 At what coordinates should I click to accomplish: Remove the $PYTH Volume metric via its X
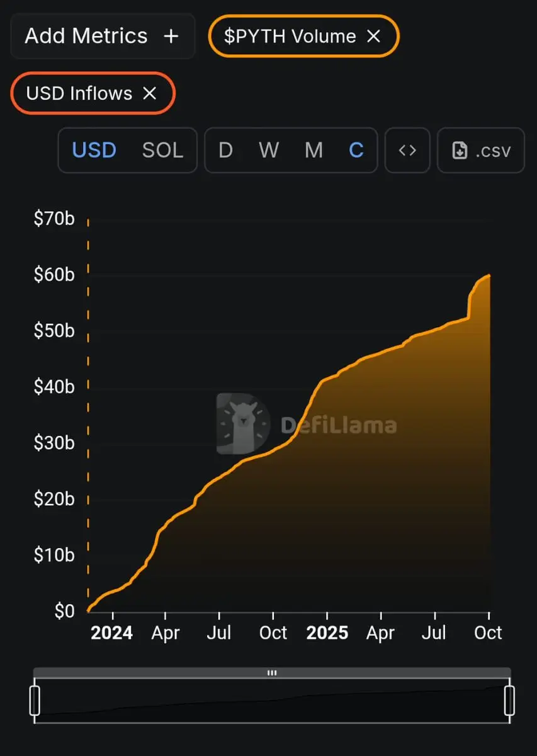(374, 37)
